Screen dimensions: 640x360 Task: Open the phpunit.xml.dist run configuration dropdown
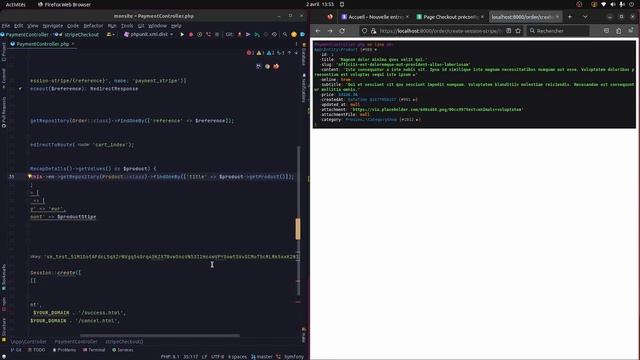(x=149, y=35)
